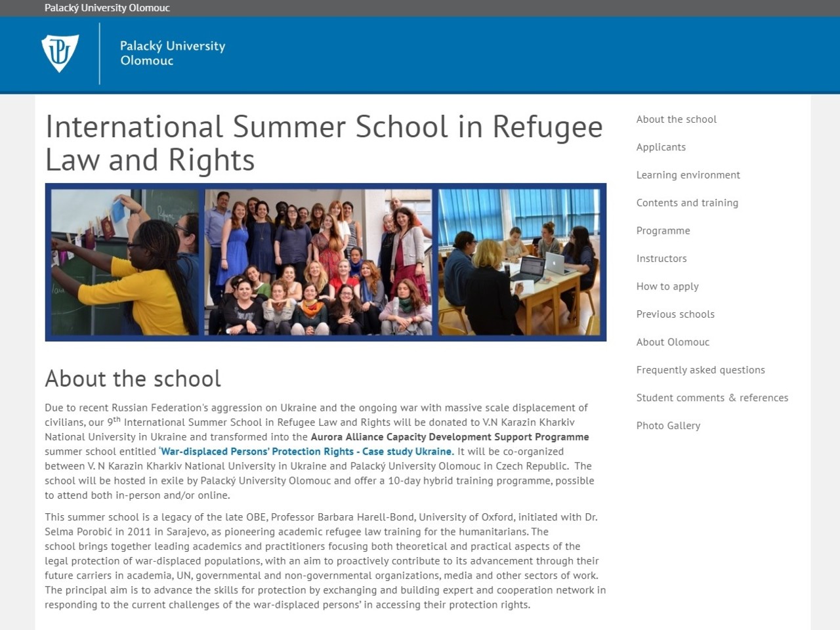Click the group photo in the banner
Screen dimensions: 840x630
(318, 262)
